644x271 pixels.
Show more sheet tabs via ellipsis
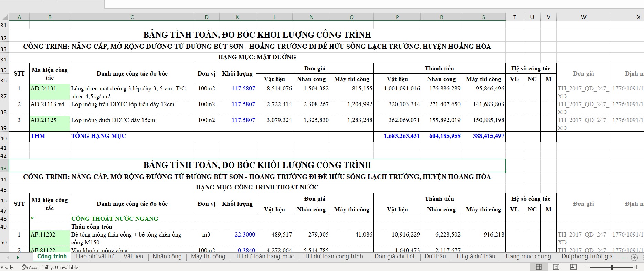(624, 257)
